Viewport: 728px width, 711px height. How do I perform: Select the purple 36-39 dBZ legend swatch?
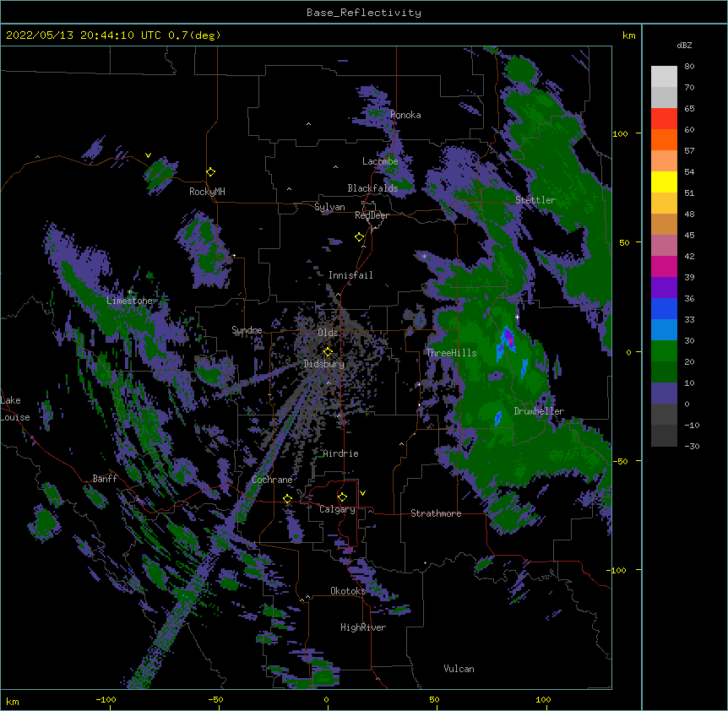[x=664, y=288]
